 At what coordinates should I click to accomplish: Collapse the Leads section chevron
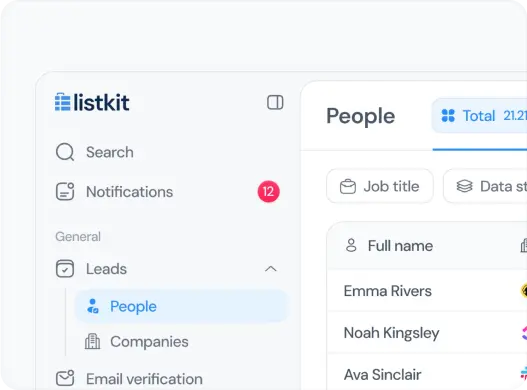pos(271,269)
